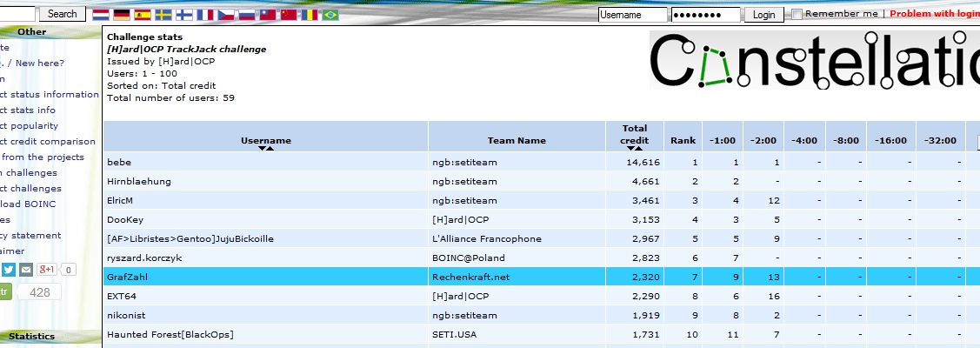Switch language with the Netherlands flag

pos(101,14)
